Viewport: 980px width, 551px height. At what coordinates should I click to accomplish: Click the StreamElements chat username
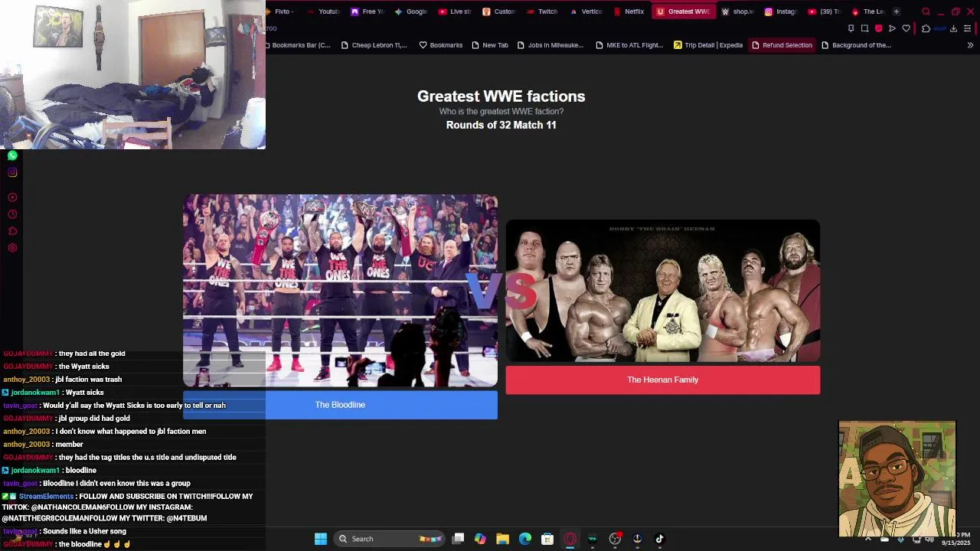(46, 497)
